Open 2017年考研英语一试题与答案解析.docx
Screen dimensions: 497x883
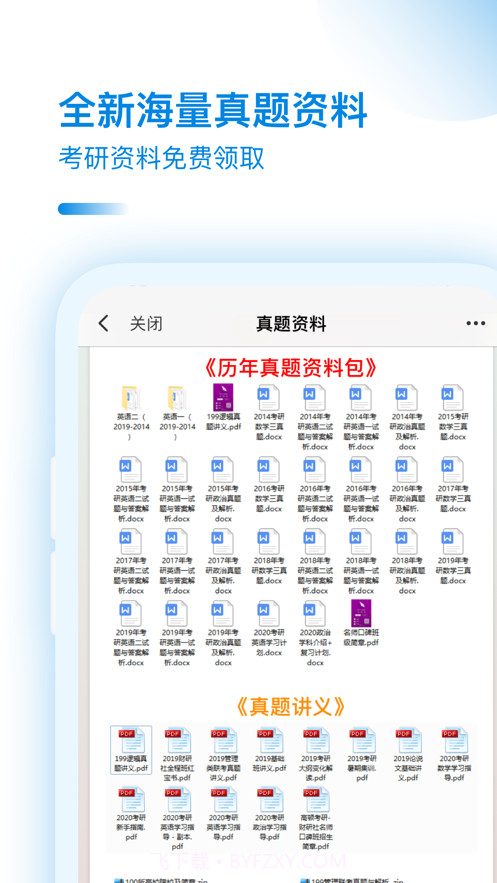pyautogui.click(x=177, y=562)
